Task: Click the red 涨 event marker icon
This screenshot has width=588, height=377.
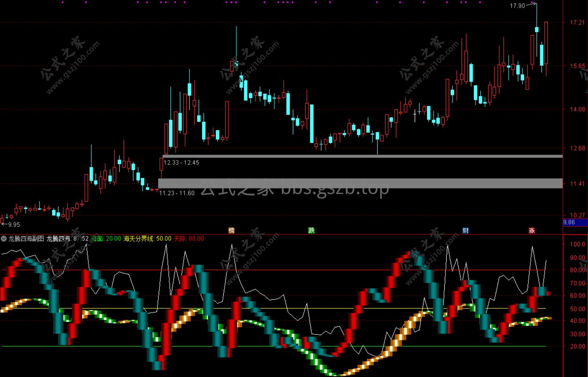Action: pyautogui.click(x=532, y=230)
